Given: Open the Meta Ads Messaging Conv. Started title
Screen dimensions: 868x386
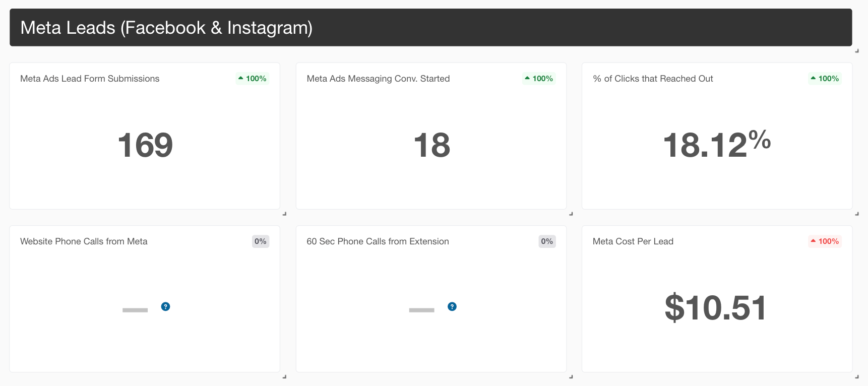Looking at the screenshot, I should 378,79.
